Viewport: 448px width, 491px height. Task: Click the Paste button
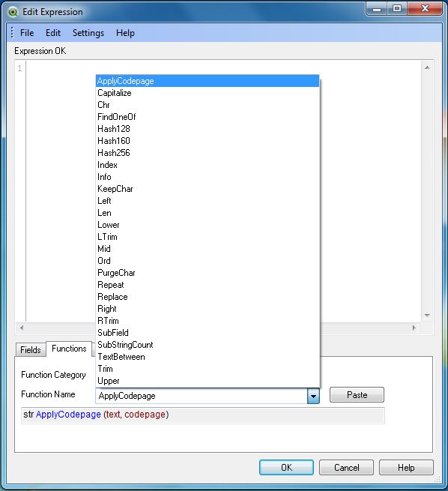point(357,395)
